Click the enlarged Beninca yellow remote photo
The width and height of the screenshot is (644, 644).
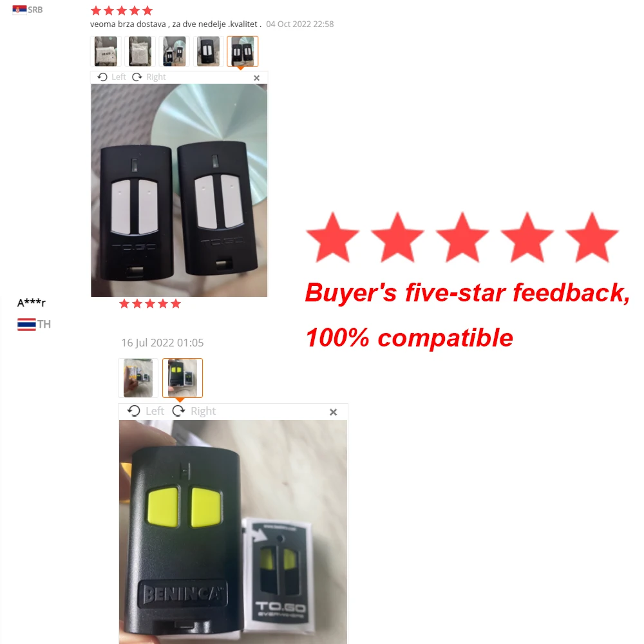233,532
